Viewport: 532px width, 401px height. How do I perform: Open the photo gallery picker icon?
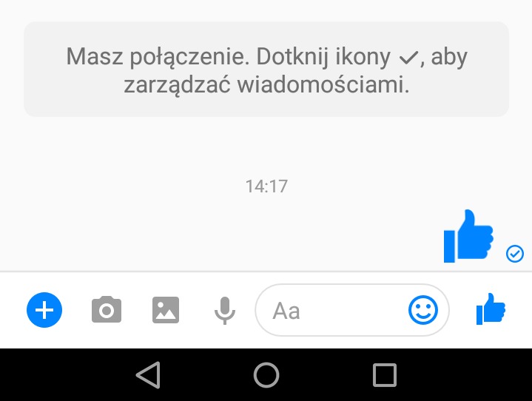[166, 310]
